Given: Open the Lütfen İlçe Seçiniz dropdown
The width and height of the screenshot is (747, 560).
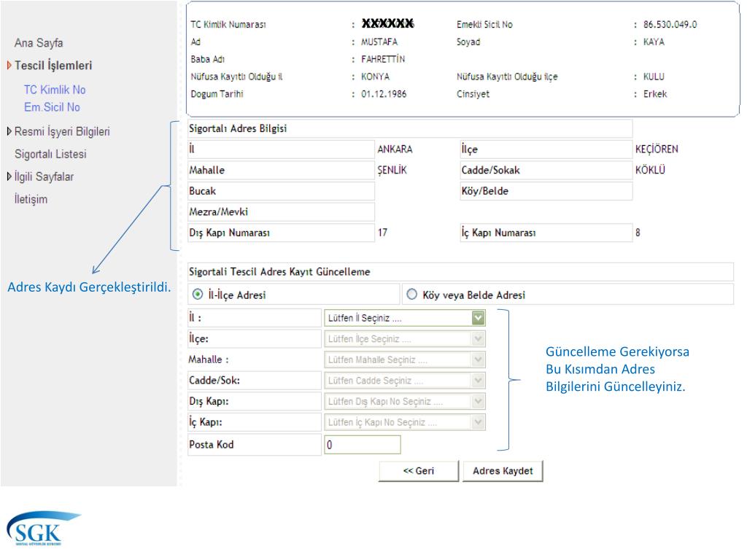Looking at the screenshot, I should [x=405, y=338].
